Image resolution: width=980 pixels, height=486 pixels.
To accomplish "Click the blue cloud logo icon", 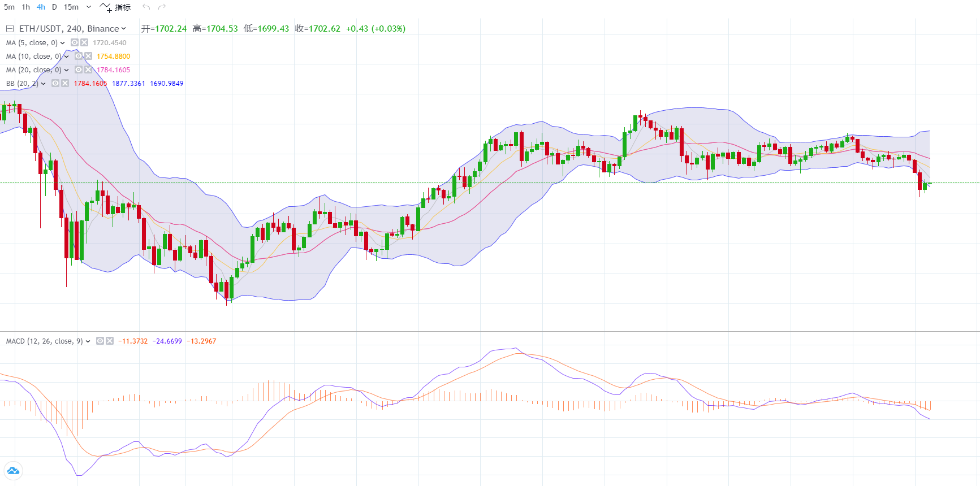I will [x=13, y=470].
